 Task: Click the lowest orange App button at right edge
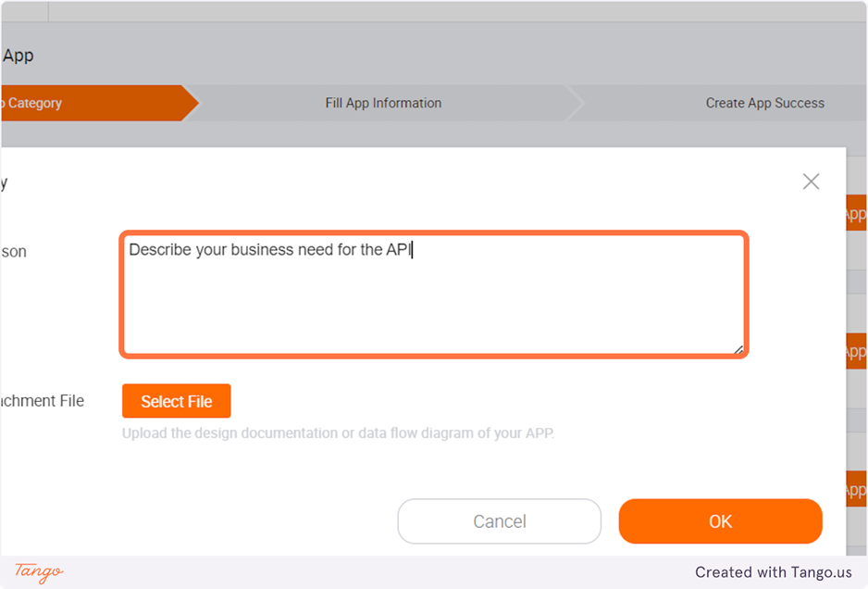[x=856, y=490]
